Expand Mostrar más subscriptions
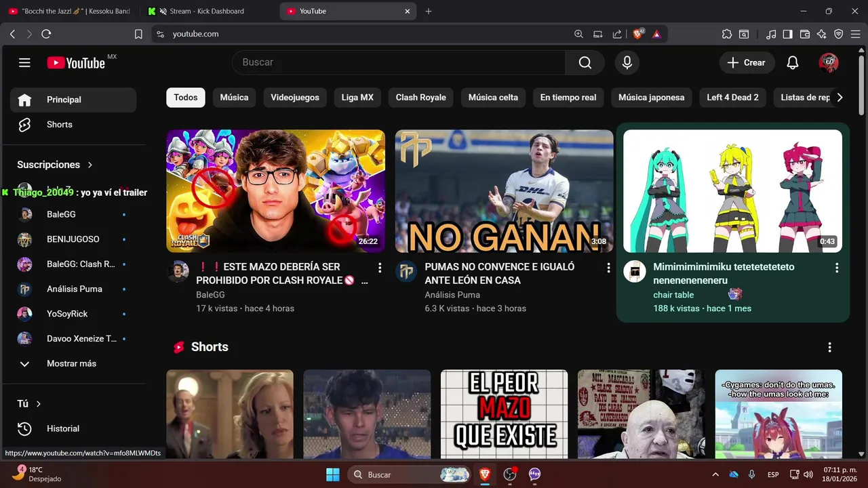 point(73,363)
